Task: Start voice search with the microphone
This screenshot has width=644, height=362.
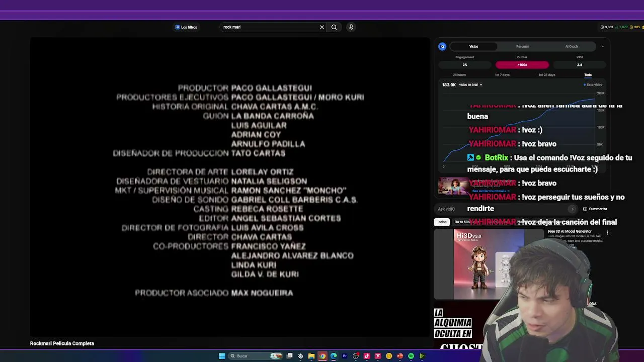Action: [x=351, y=27]
